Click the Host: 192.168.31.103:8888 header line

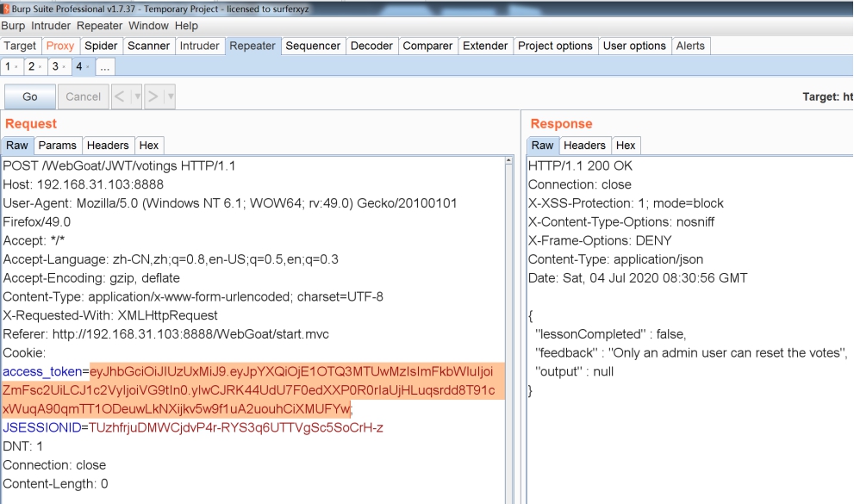pyautogui.click(x=84, y=184)
